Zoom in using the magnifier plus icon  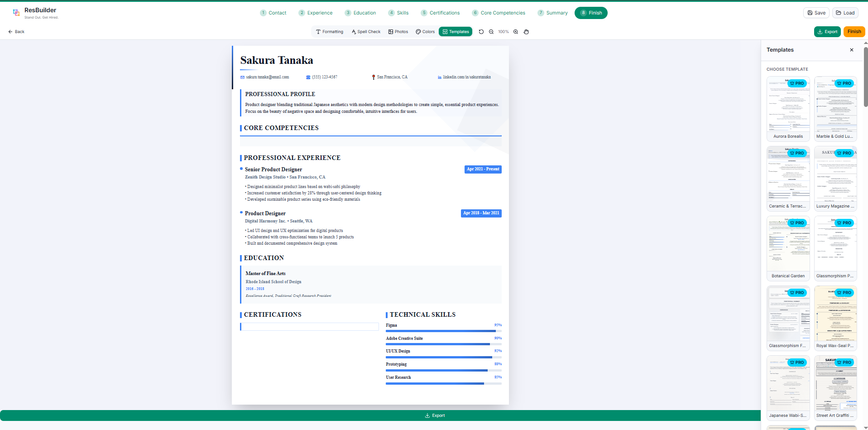516,32
